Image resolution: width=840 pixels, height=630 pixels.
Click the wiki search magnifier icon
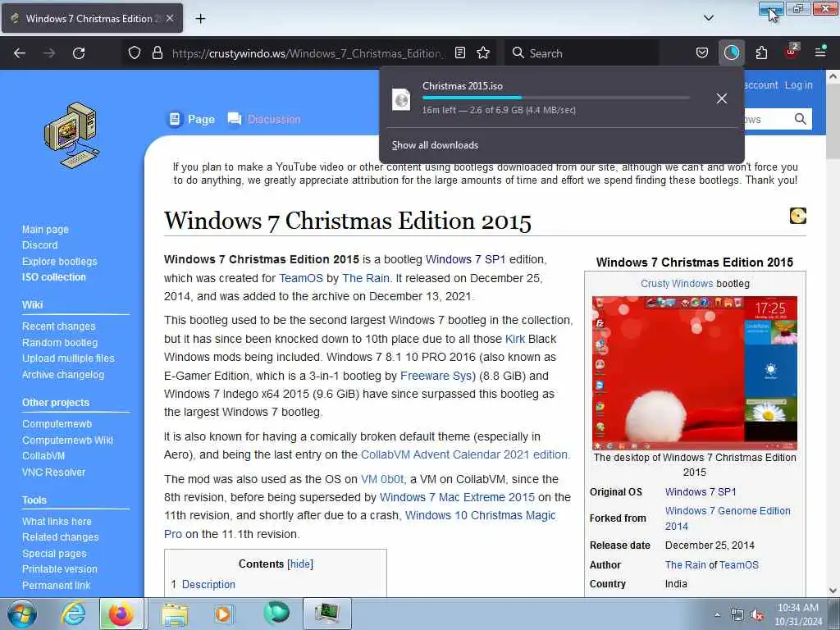(x=800, y=119)
